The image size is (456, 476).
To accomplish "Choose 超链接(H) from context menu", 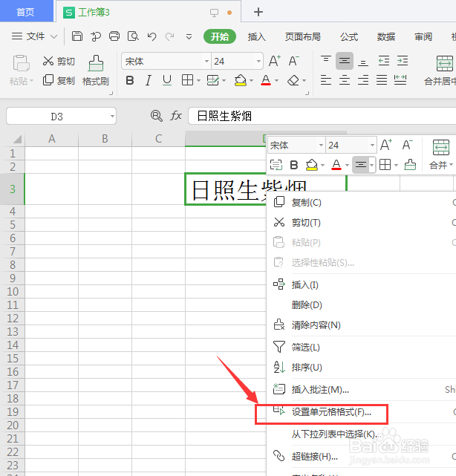I will pyautogui.click(x=361, y=456).
